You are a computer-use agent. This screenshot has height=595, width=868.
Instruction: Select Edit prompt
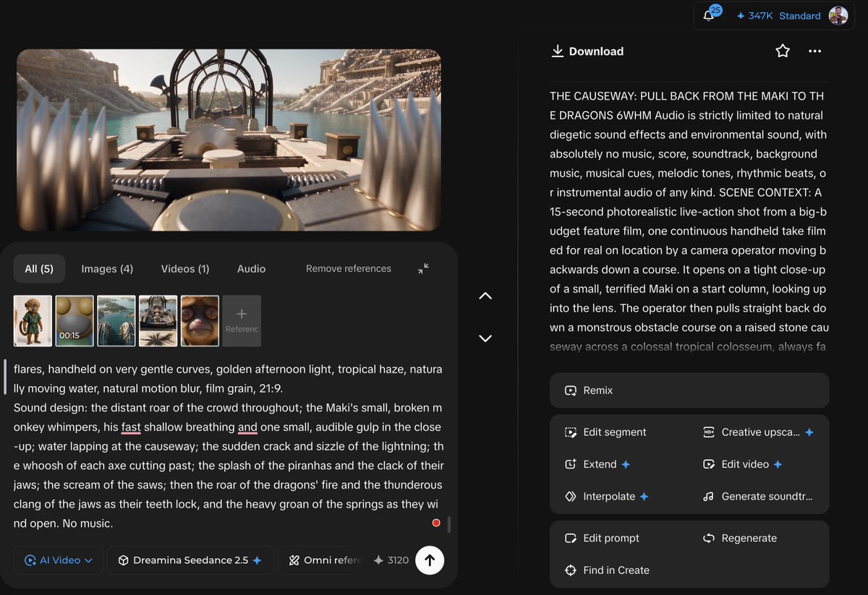(x=602, y=538)
